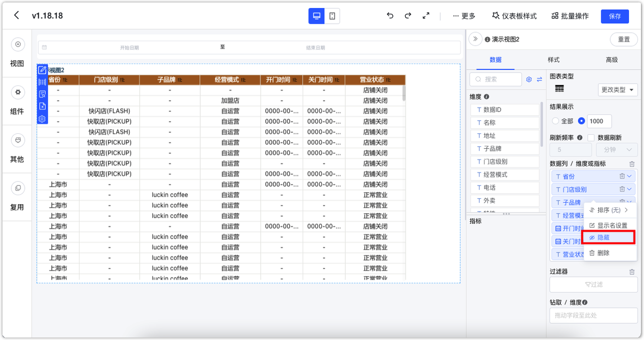Choose 隐藏 in the field context menu
This screenshot has height=340, width=644.
(x=608, y=237)
